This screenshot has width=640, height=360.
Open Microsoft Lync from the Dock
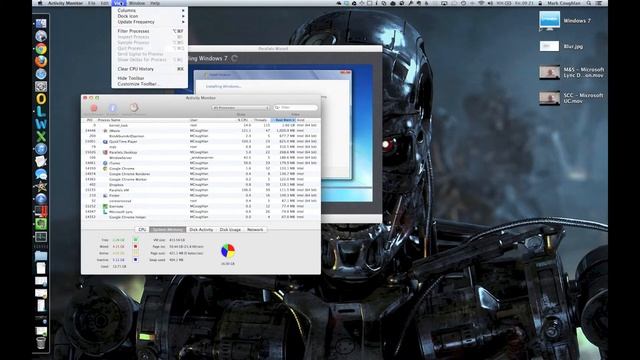[41, 111]
